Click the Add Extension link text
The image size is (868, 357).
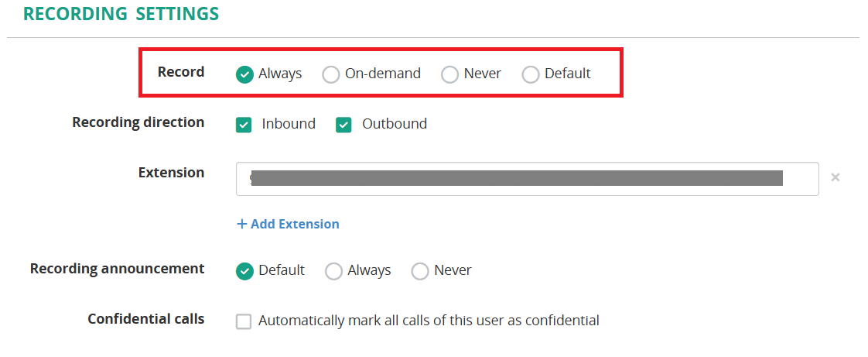pyautogui.click(x=295, y=224)
